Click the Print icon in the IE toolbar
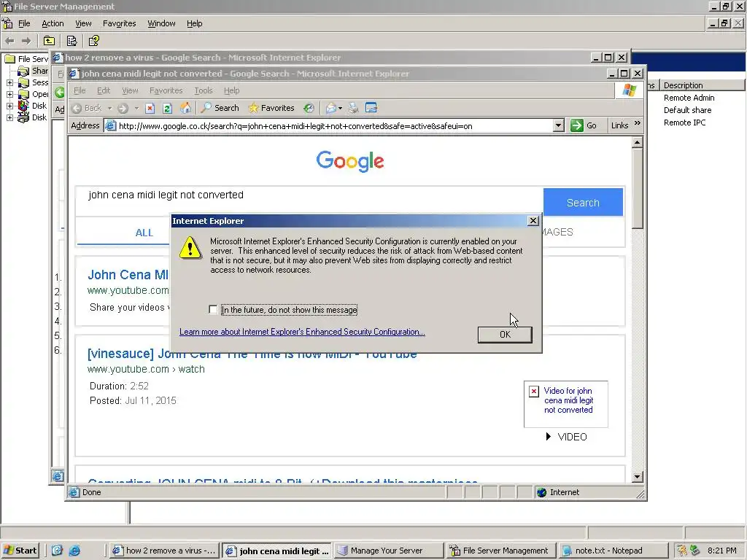 (x=353, y=108)
